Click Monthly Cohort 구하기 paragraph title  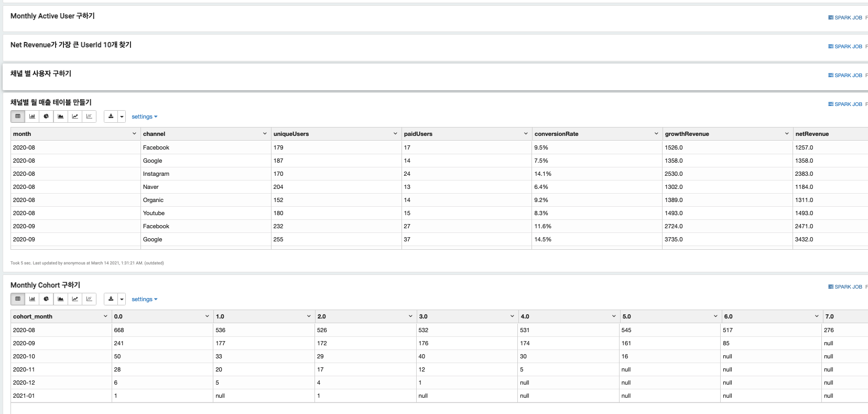click(x=45, y=285)
